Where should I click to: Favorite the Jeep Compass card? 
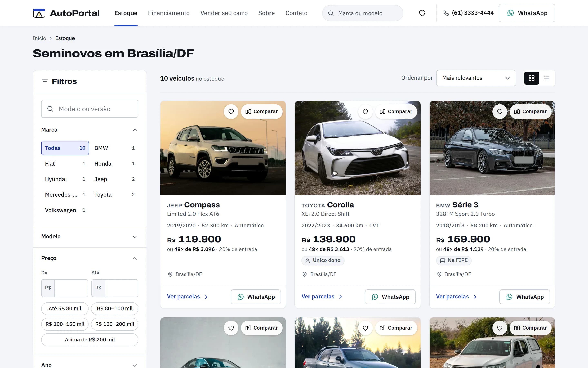[x=231, y=112]
